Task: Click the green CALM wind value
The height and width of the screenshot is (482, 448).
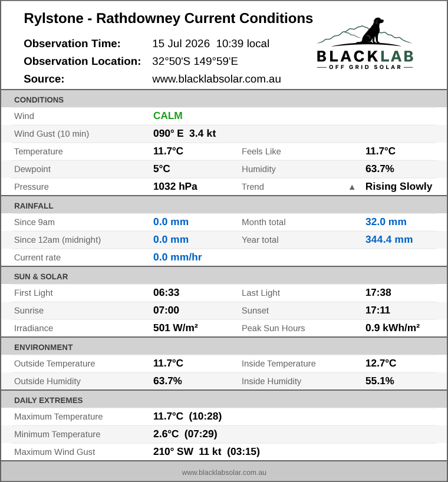Action: point(168,115)
